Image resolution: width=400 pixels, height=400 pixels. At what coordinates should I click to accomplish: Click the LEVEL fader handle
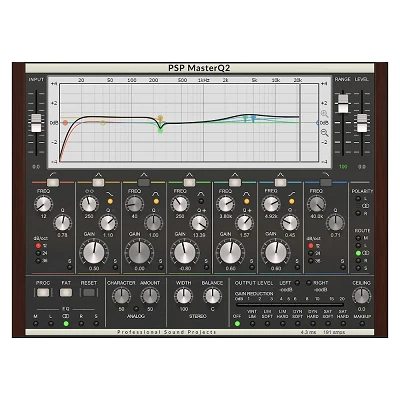362,123
